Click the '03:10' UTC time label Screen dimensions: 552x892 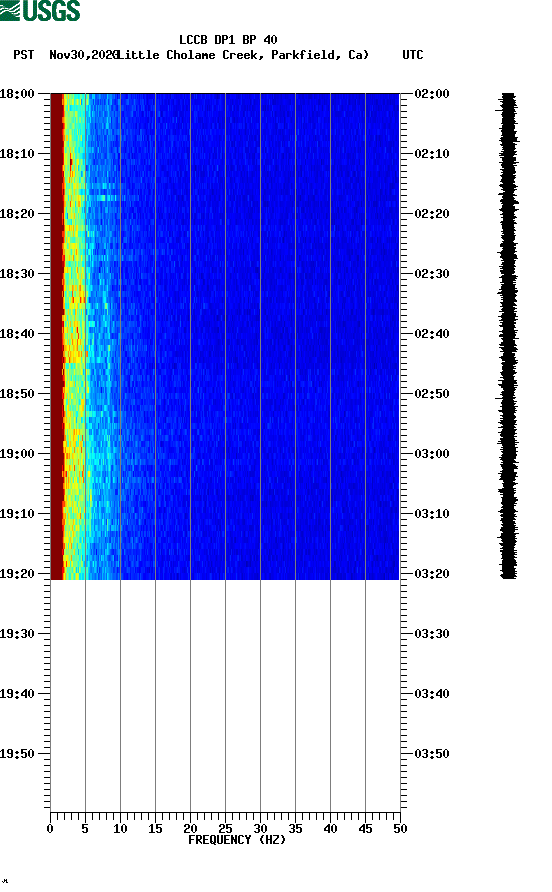(432, 514)
